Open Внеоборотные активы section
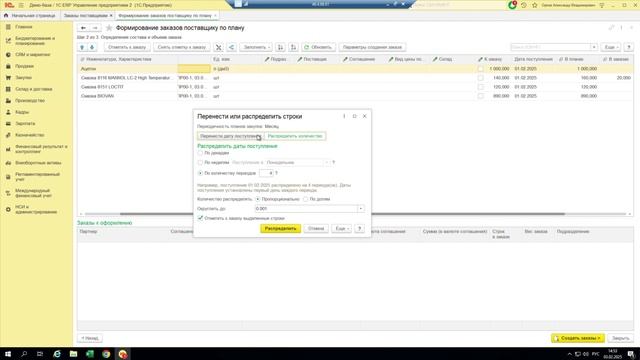640x360 pixels. (x=38, y=163)
